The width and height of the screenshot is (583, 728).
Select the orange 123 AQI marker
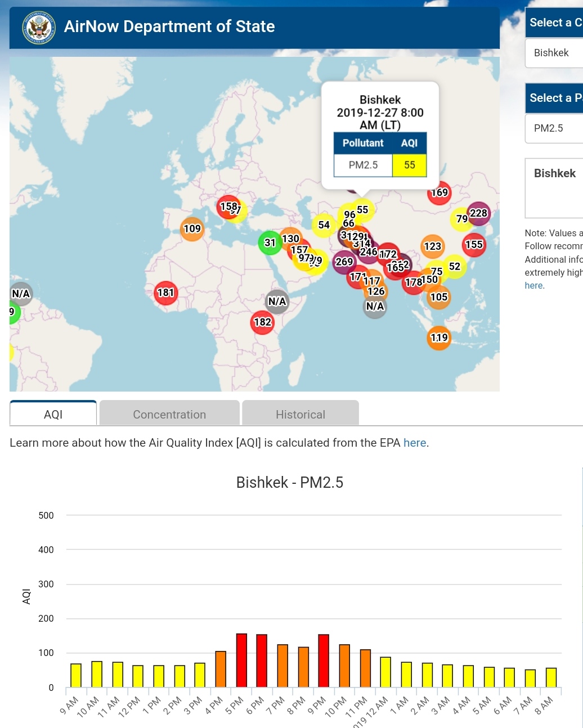(432, 246)
